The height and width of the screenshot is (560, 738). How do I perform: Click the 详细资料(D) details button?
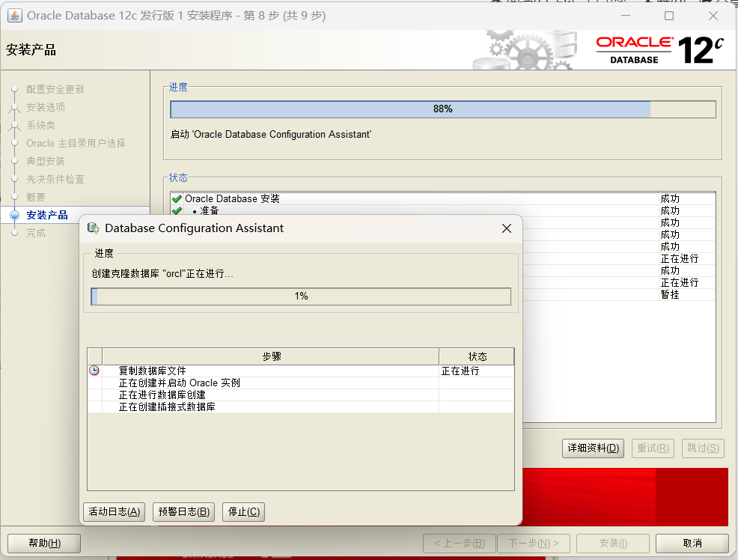pos(593,448)
